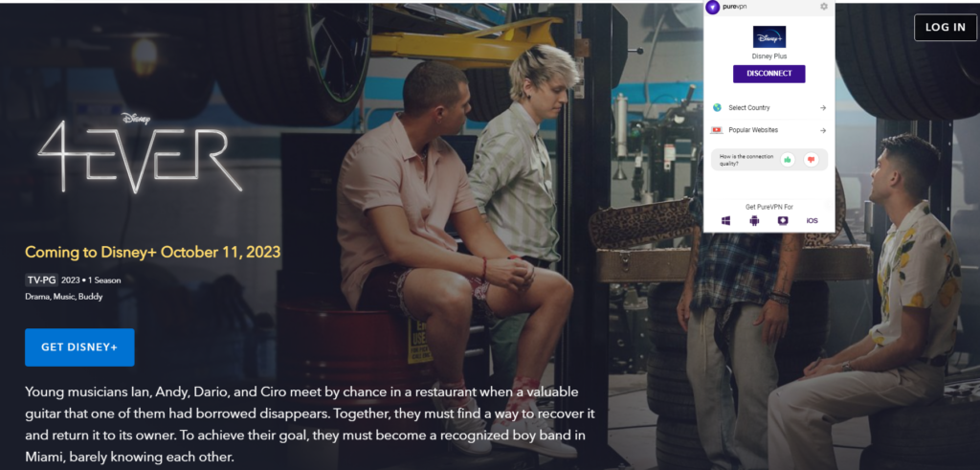Screen dimensions: 980x470
Task: Click the Popular Websites laptop icon
Action: pos(717,130)
